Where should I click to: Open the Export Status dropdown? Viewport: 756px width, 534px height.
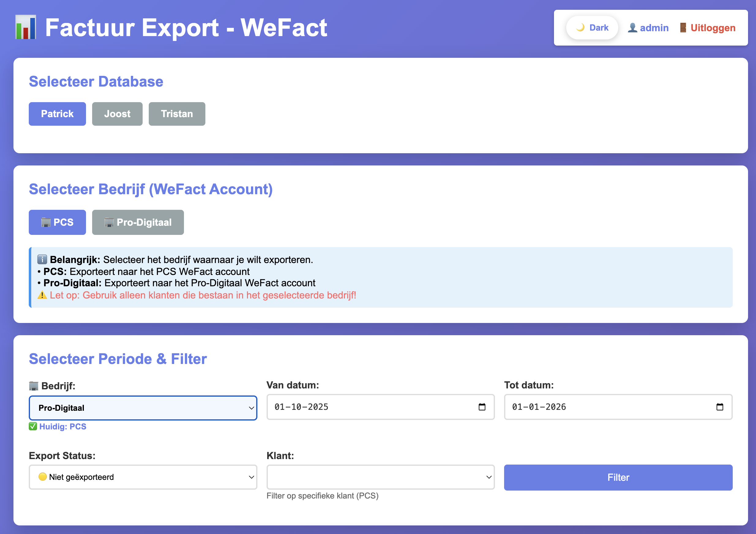click(x=143, y=477)
